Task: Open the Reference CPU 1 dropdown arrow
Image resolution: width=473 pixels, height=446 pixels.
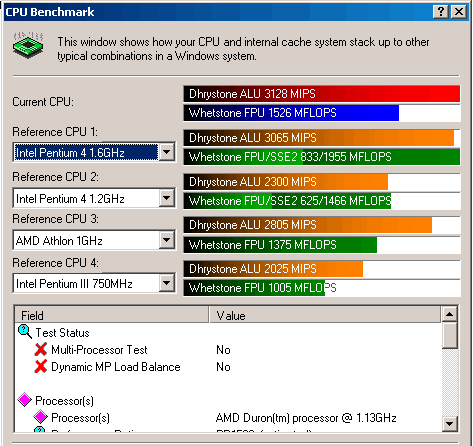Action: (x=166, y=152)
